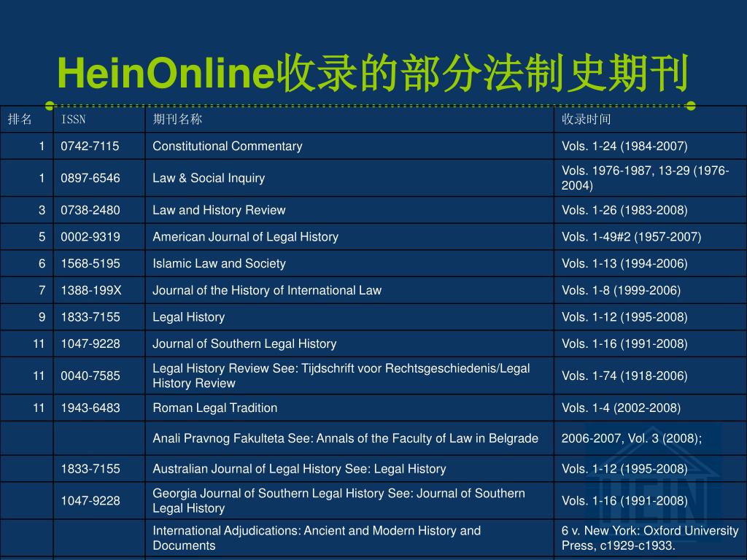Select Georgia Journal of Southern Legal History entry
The height and width of the screenshot is (560, 747).
point(338,500)
